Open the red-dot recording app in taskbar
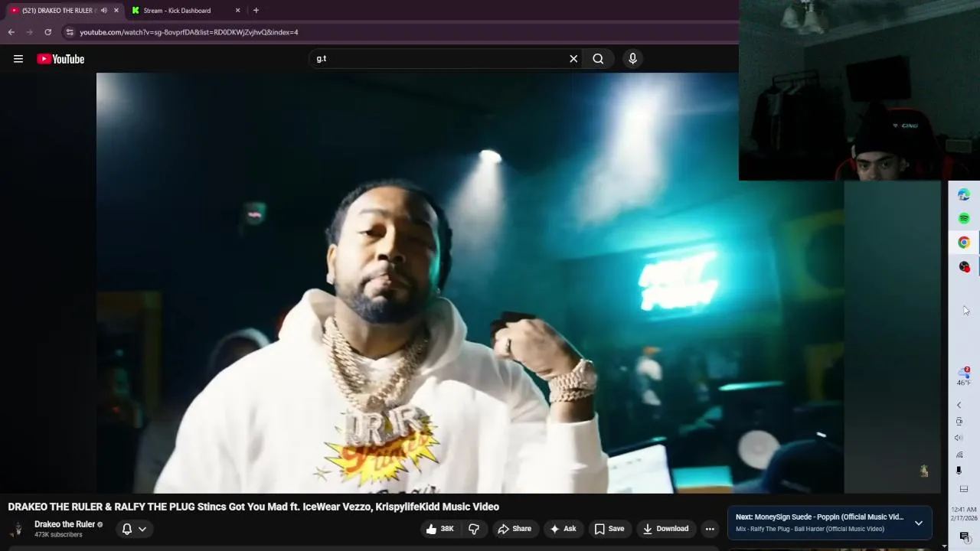Screen dimensions: 980x551 [964, 266]
